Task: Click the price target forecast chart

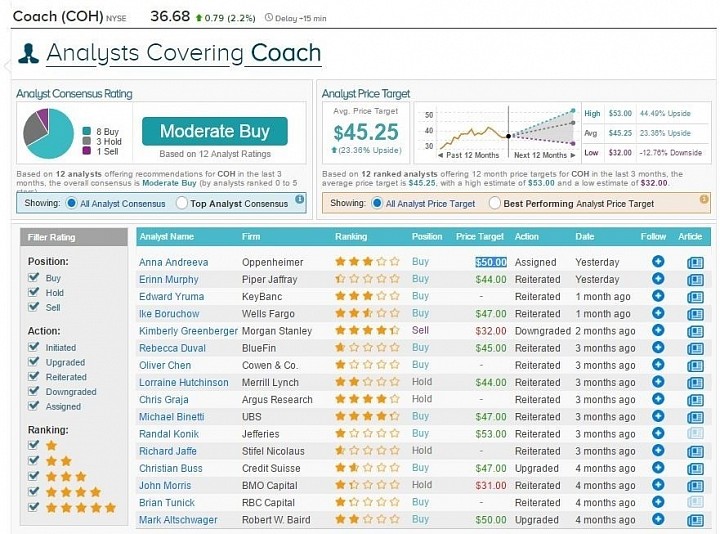Action: [497, 133]
